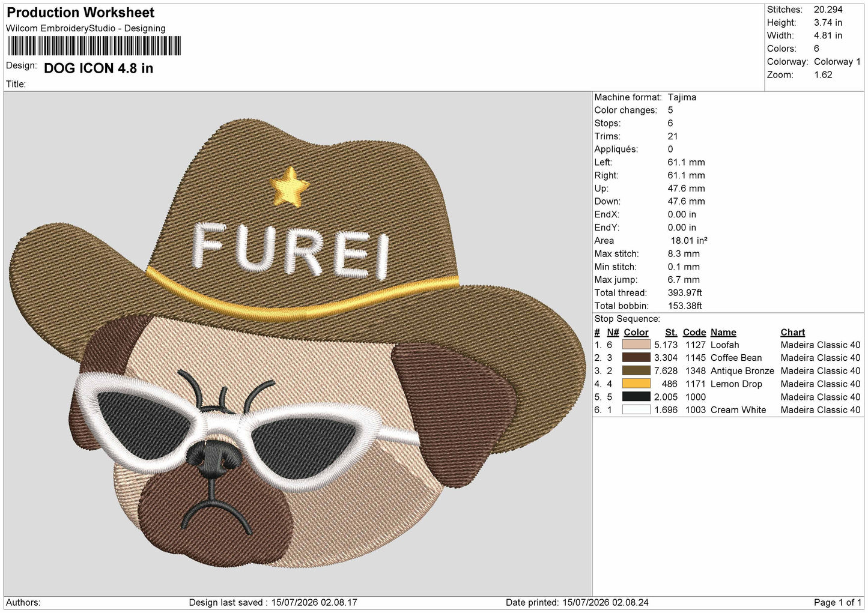Viewport: 868px width, 613px height.
Task: Click the Total bobbin value '153.38ft'
Action: [x=685, y=306]
